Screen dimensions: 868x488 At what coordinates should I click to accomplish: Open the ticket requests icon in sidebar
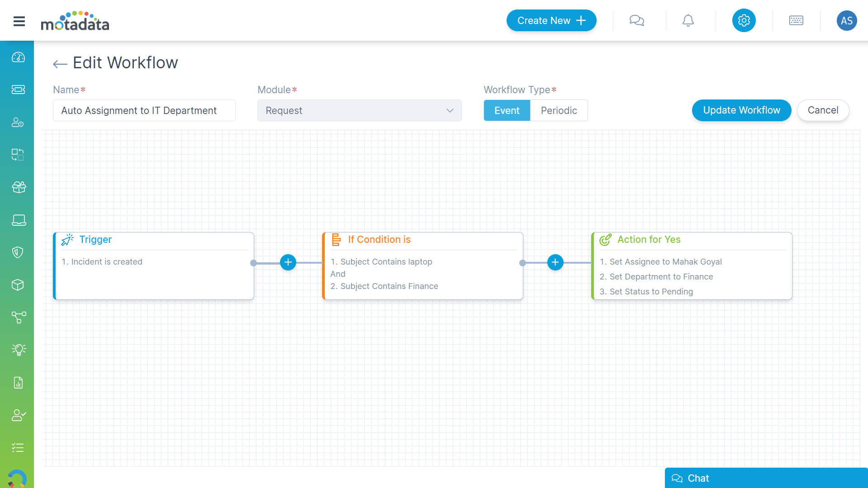tap(18, 90)
